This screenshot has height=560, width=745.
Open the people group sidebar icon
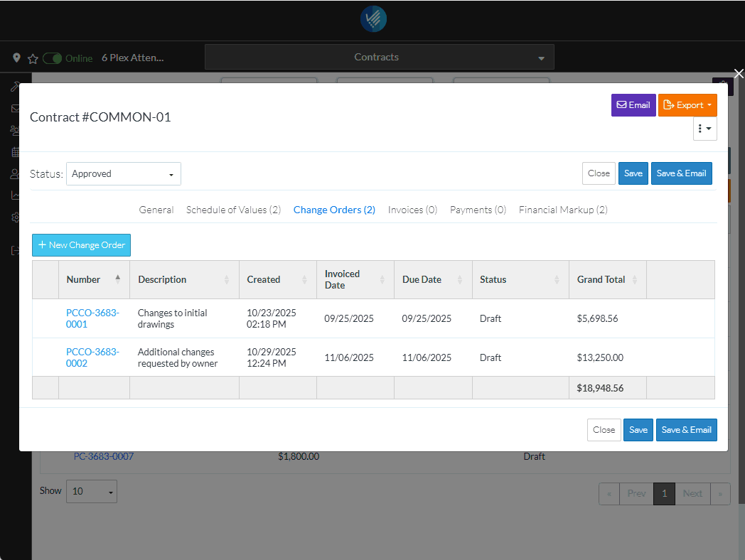click(15, 130)
